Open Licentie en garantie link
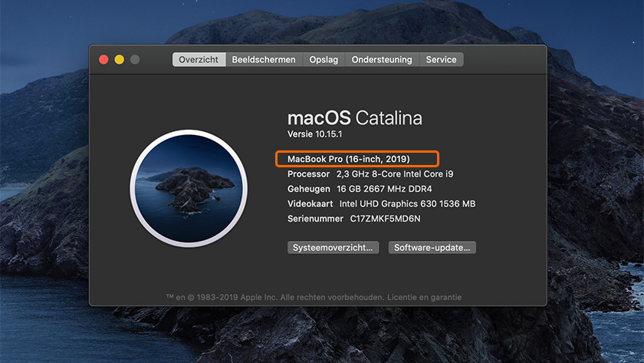Screen dimensions: 644x363 pyautogui.click(x=424, y=297)
